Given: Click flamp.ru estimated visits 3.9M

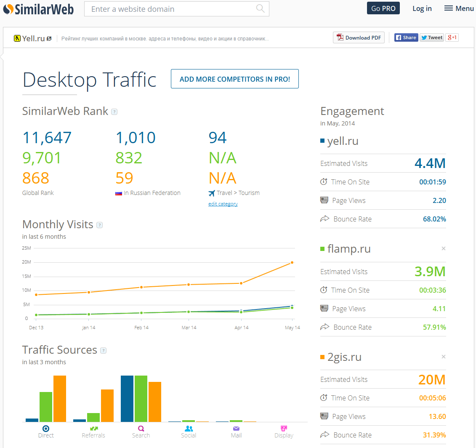Looking at the screenshot, I should click(x=430, y=272).
